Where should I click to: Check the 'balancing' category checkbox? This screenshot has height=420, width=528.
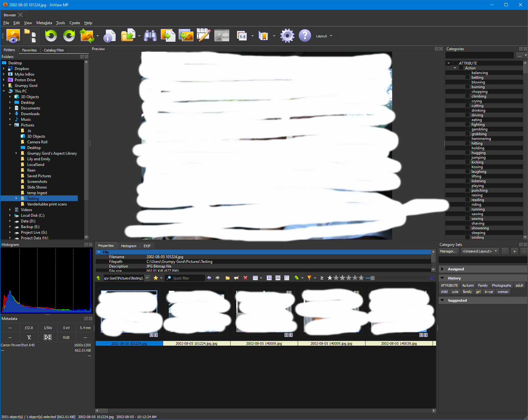[467, 73]
